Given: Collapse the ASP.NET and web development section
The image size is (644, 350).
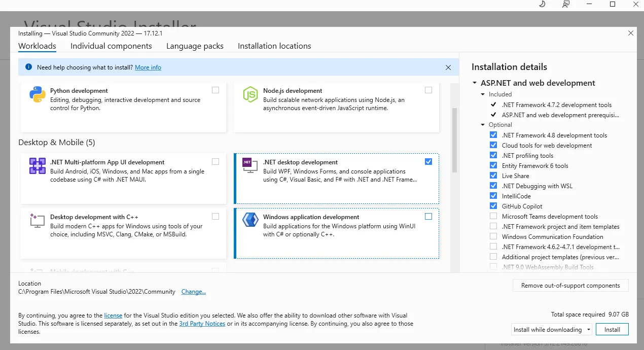Looking at the screenshot, I should pyautogui.click(x=475, y=83).
